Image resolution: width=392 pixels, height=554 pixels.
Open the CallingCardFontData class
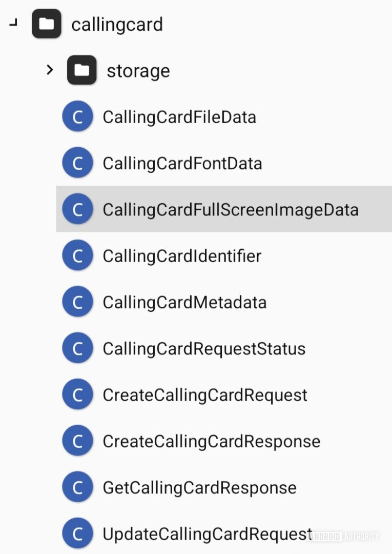[181, 163]
